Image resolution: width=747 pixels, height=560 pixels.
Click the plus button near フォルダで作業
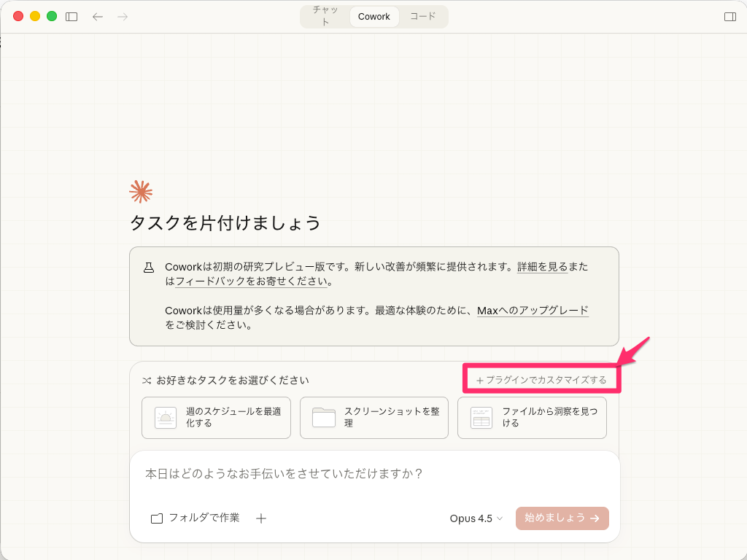click(x=261, y=518)
